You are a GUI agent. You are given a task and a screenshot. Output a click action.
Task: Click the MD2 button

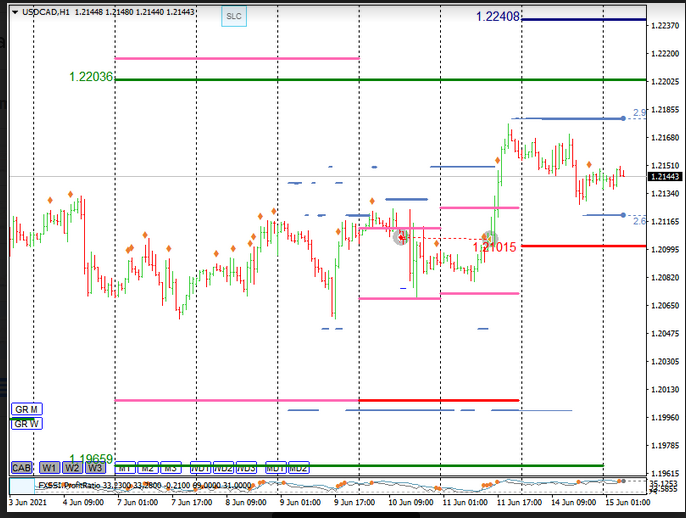click(298, 468)
